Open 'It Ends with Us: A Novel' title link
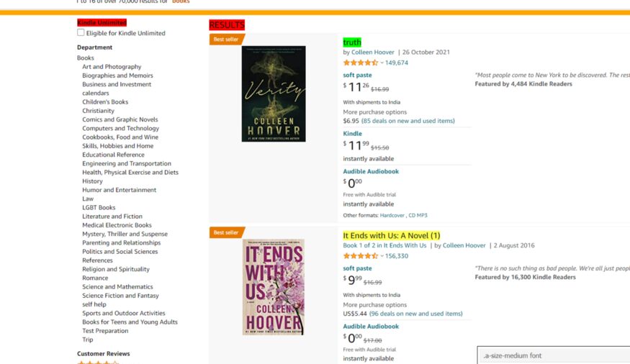The image size is (630, 364). coord(391,235)
